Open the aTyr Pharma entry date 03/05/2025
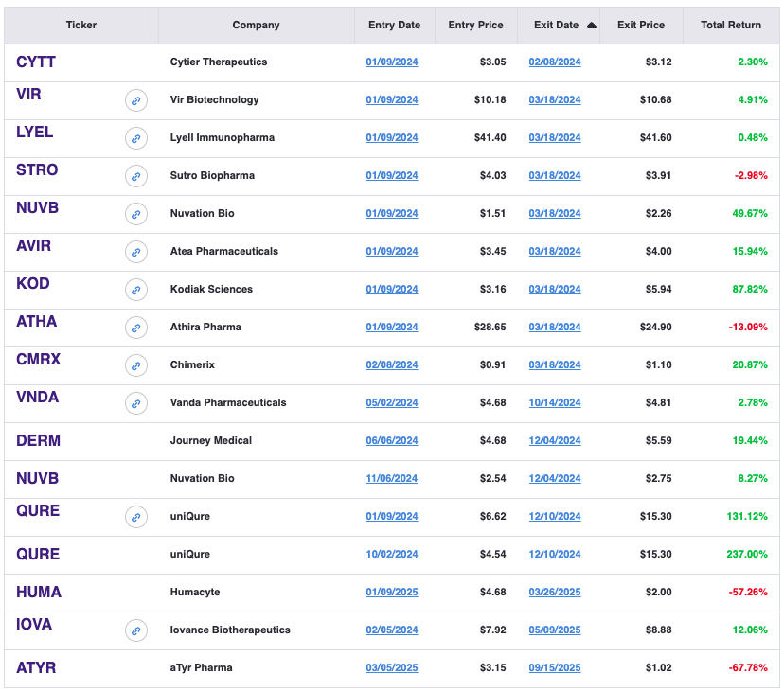 [x=392, y=668]
